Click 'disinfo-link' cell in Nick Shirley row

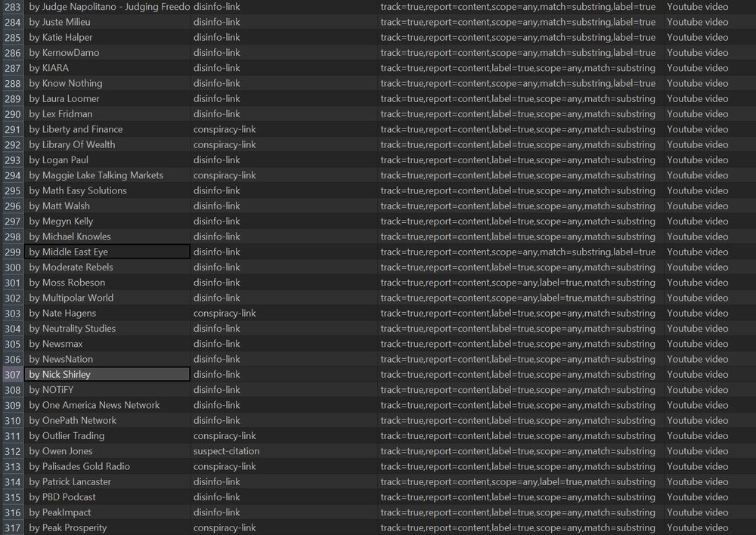pyautogui.click(x=284, y=375)
